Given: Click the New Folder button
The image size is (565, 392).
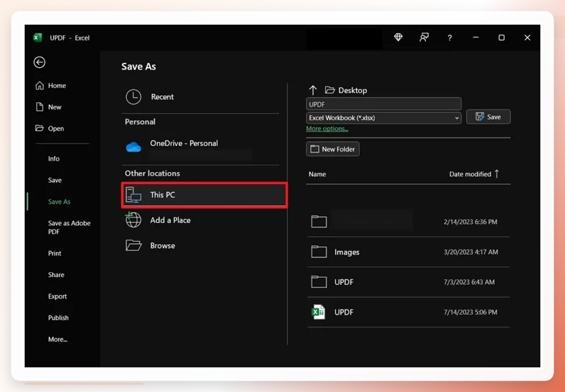Looking at the screenshot, I should tap(332, 149).
